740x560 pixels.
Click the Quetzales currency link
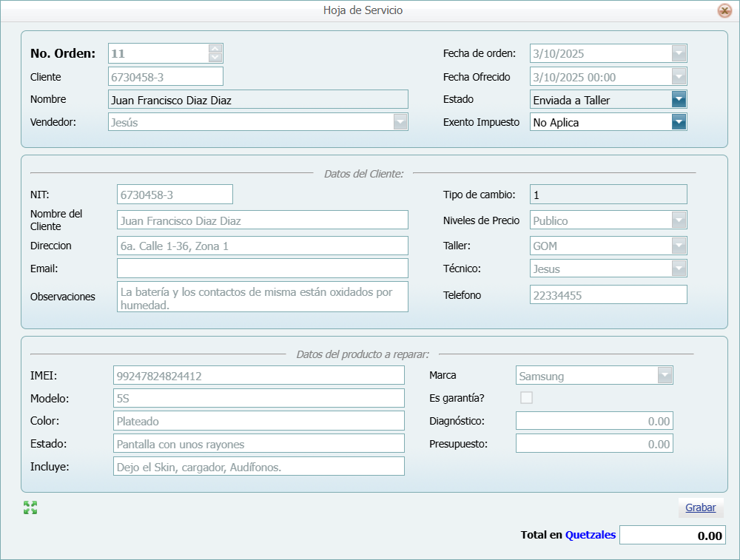(x=590, y=534)
